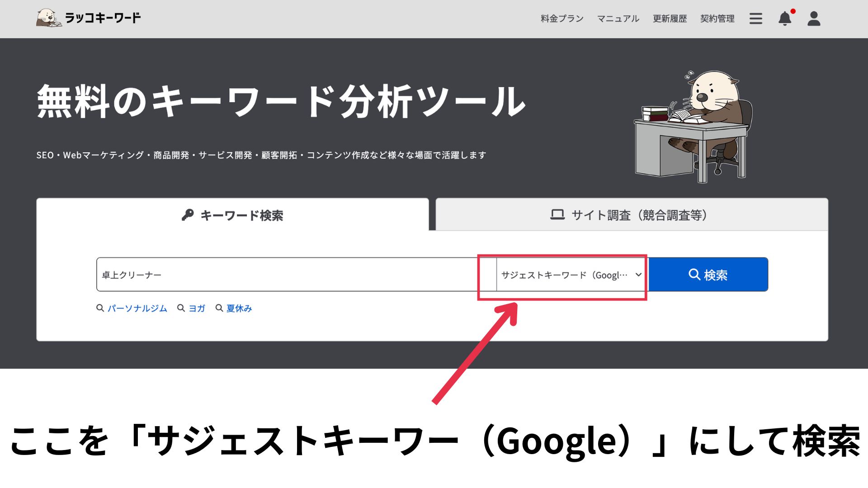
Task: Click the otter-at-desk illustration
Action: [x=693, y=126]
